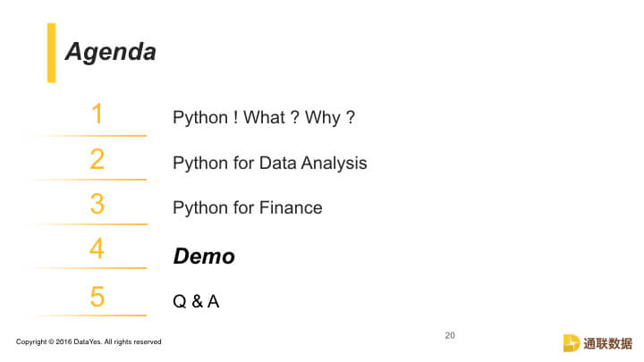Click the Python ! What ? Why ? item

click(x=264, y=118)
